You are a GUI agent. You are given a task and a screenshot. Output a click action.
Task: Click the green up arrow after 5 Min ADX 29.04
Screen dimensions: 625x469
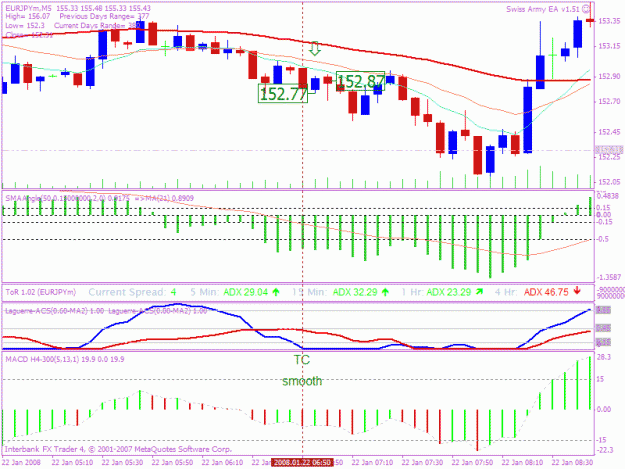[x=275, y=292]
